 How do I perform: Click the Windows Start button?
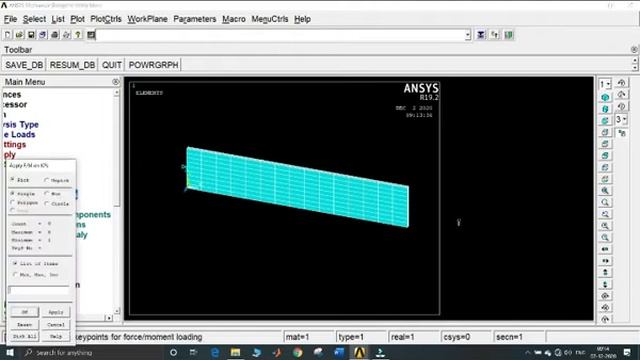[10, 352]
